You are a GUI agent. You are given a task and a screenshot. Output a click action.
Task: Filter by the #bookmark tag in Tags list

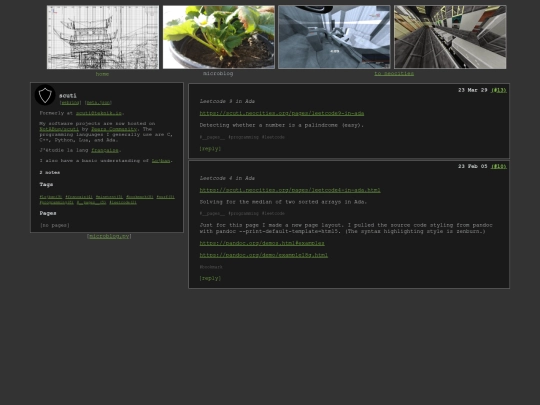click(x=139, y=197)
